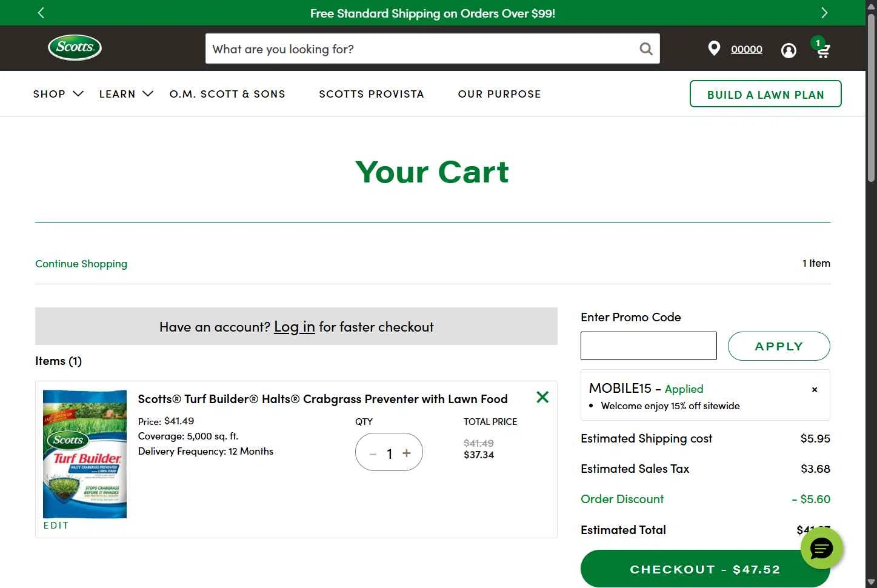The height and width of the screenshot is (588, 877).
Task: Expand the Learn menu
Action: click(x=126, y=94)
